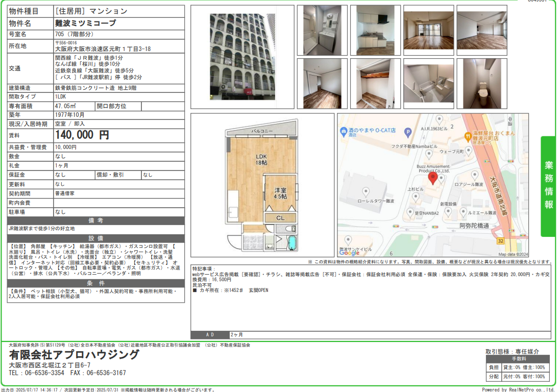Click the green 業務情報 side tab
Screen dimensions: 559x392
tap(549, 186)
